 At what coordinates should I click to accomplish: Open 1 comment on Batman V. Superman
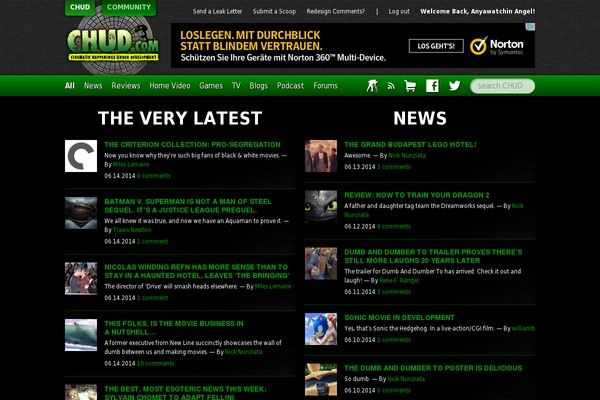[x=152, y=242]
